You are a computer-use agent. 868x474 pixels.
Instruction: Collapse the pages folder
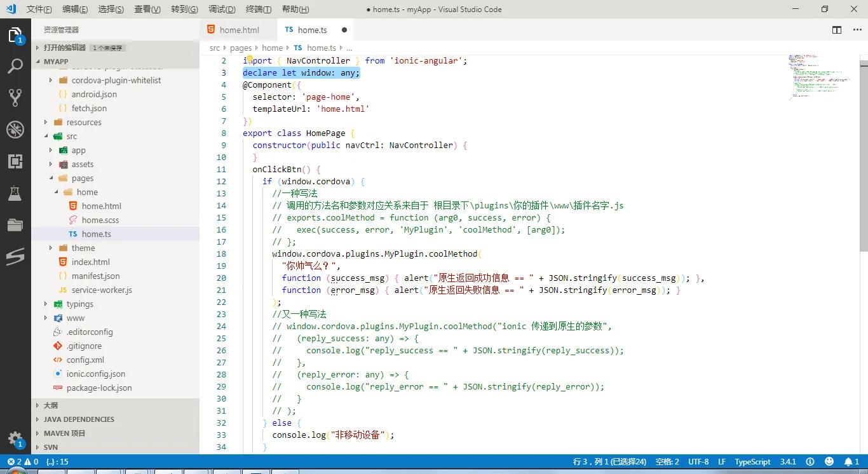point(116,178)
